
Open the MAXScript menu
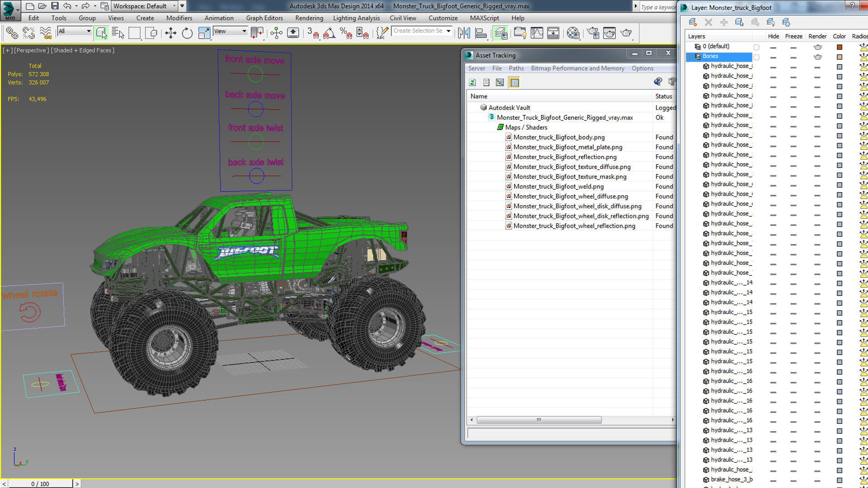pyautogui.click(x=484, y=18)
